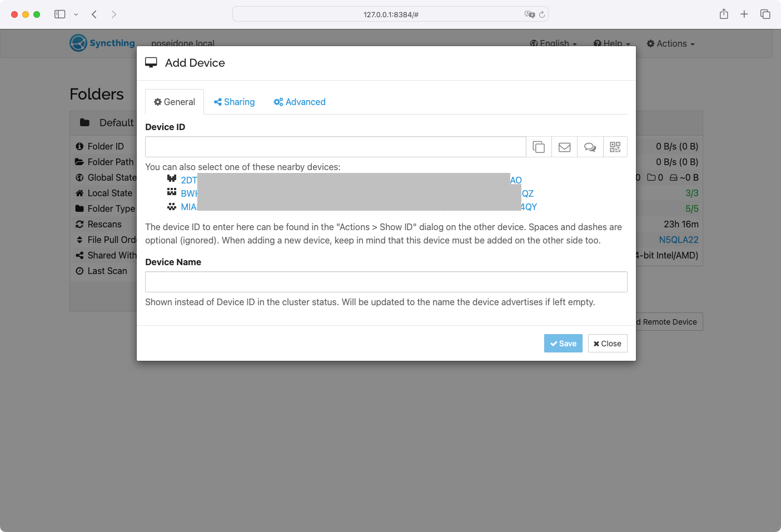The width and height of the screenshot is (781, 532).
Task: Select the nearby device starting with 2DT
Action: 188,180
